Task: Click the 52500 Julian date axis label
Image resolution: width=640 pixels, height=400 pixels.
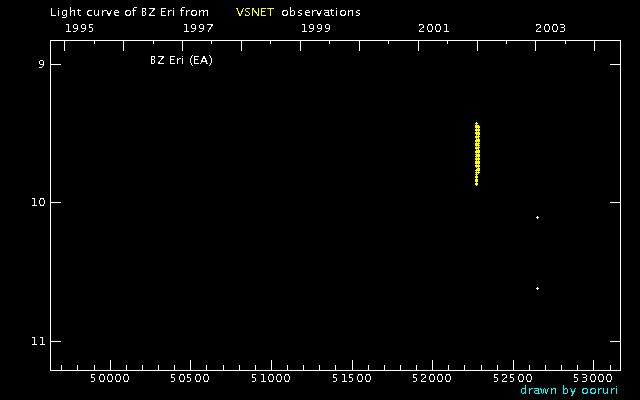Action: (x=514, y=379)
